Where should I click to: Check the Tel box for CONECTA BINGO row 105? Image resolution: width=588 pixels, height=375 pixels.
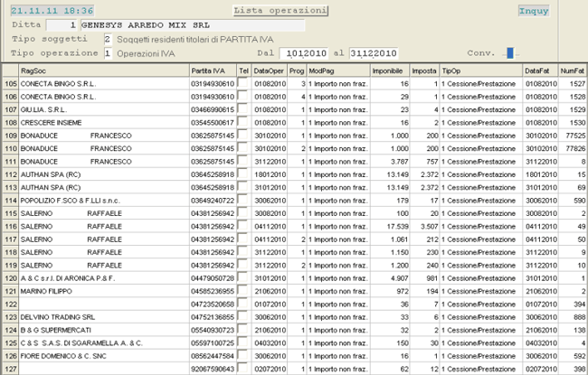click(x=243, y=83)
